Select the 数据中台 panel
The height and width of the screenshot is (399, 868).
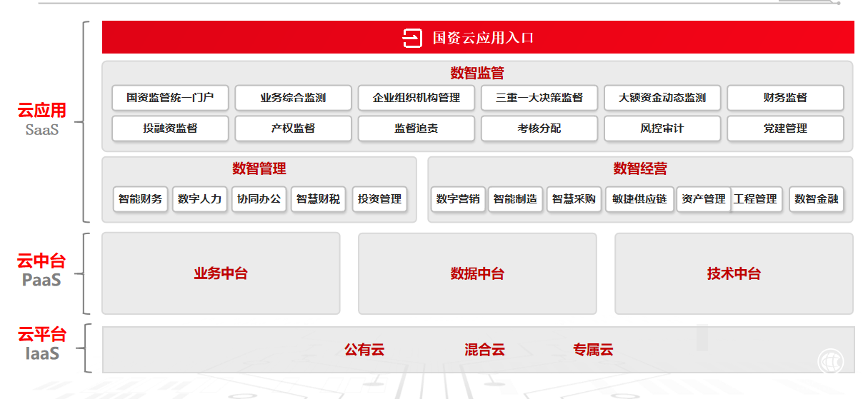477,273
